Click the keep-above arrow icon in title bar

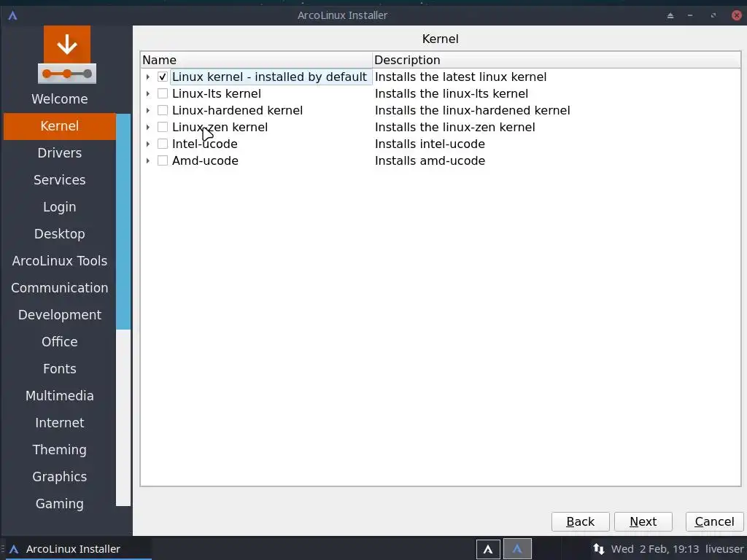point(670,15)
